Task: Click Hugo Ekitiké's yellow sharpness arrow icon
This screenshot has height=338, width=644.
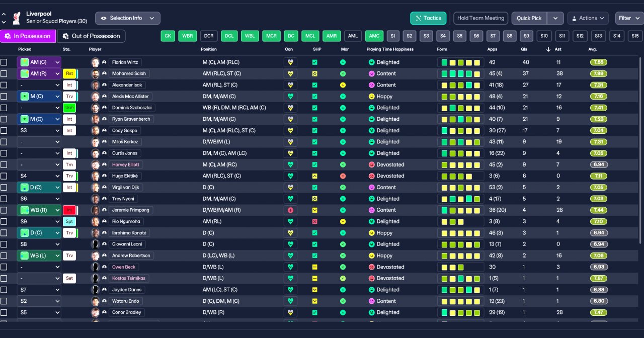Action: tap(315, 176)
